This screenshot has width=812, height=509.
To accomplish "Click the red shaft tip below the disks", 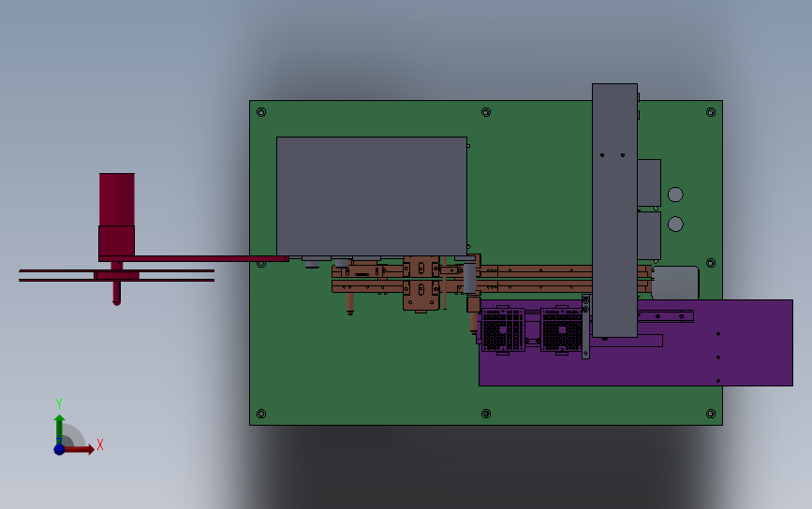I will (x=116, y=294).
